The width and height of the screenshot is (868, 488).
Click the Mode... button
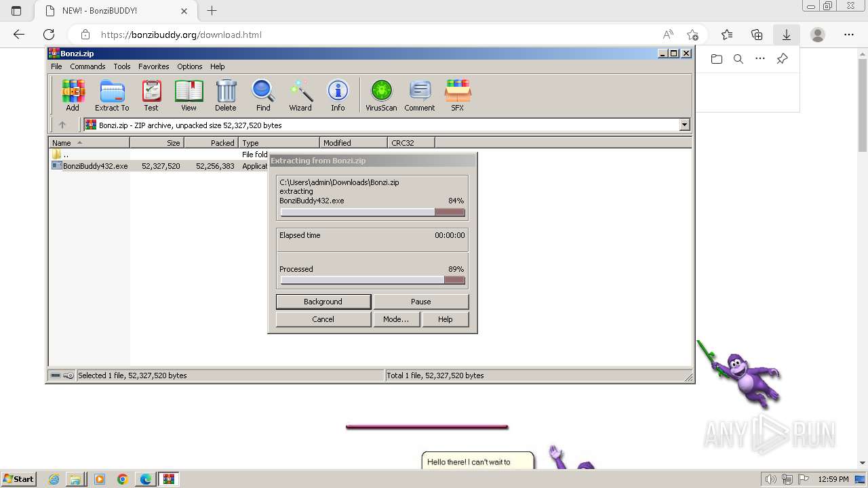point(396,319)
